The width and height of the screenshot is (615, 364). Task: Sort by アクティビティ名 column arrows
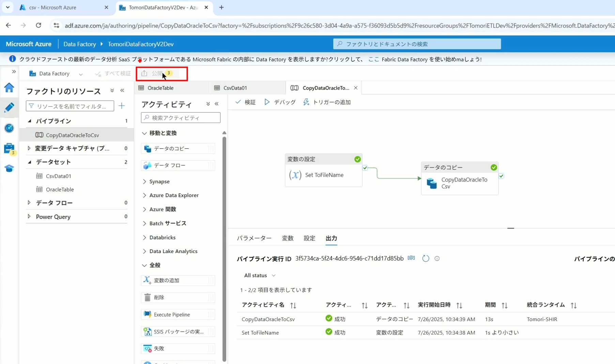(x=293, y=305)
